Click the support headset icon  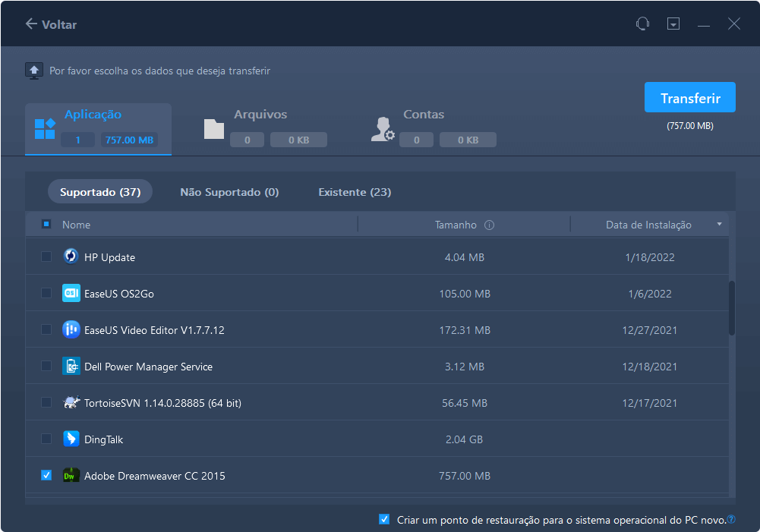pyautogui.click(x=642, y=24)
